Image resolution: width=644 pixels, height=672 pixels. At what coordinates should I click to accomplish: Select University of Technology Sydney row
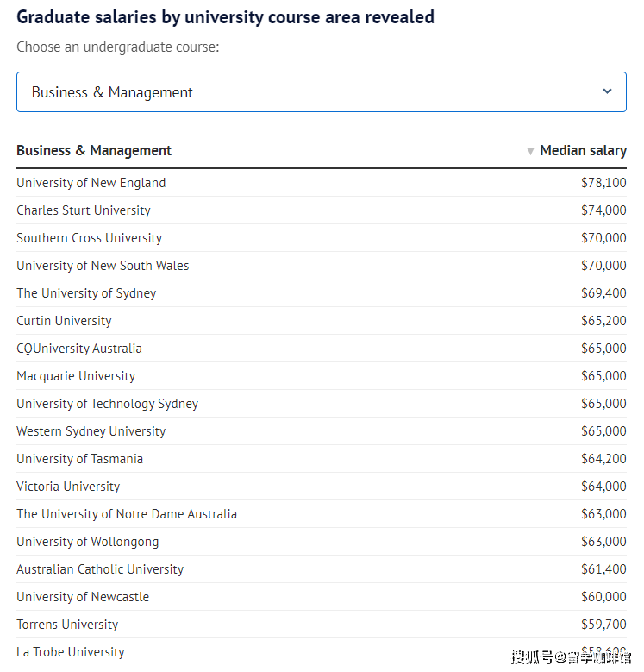click(x=322, y=404)
